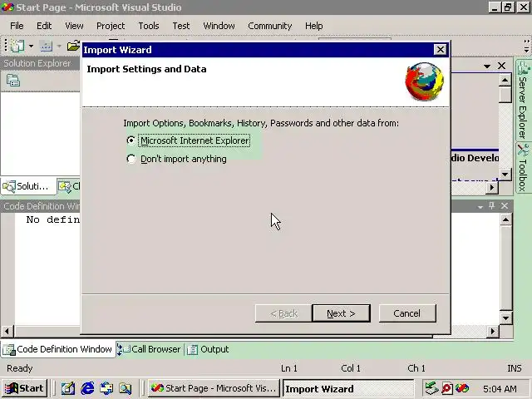Open Code Definition Window position dropdown

pos(480,206)
